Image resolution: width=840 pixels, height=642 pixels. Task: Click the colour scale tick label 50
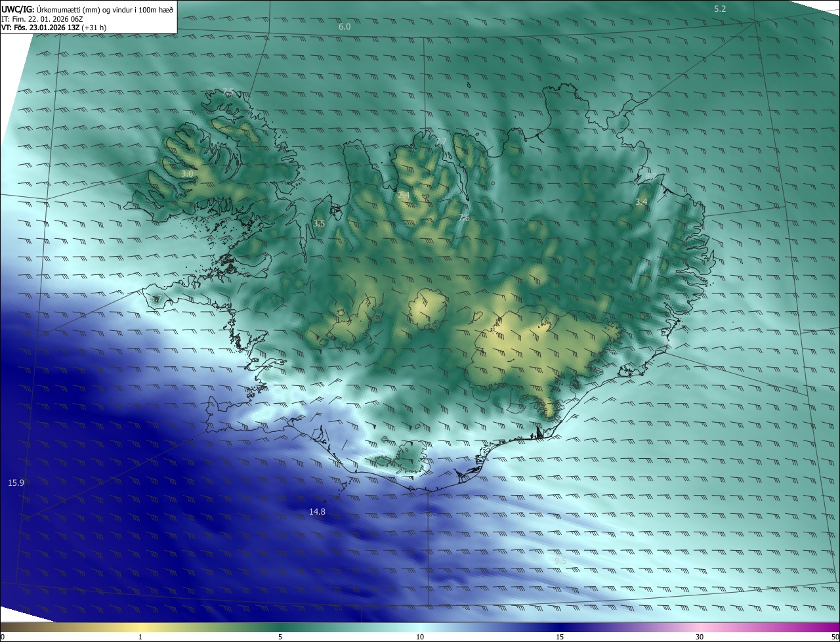[835, 637]
